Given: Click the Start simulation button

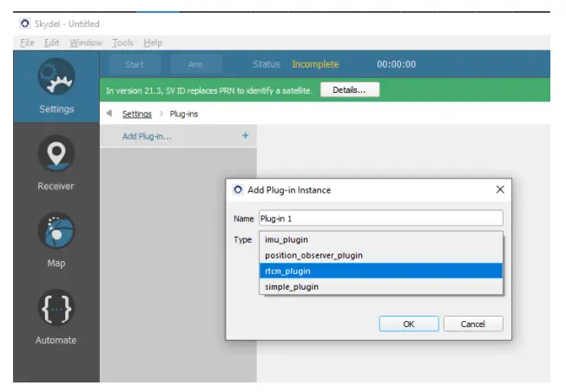Looking at the screenshot, I should [135, 64].
